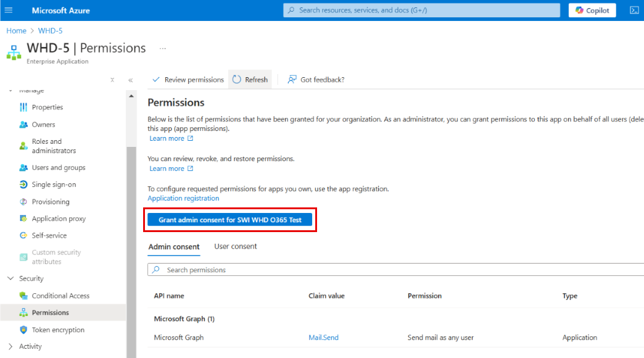Collapse the Manage section chevron

pos(10,91)
